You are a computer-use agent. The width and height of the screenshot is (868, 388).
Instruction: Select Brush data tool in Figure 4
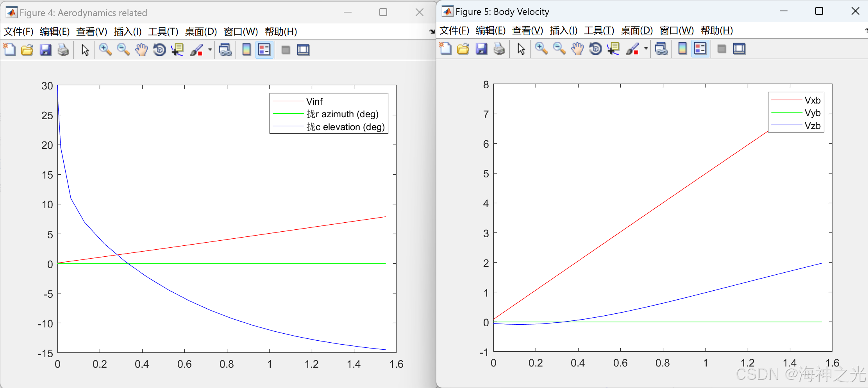[196, 50]
